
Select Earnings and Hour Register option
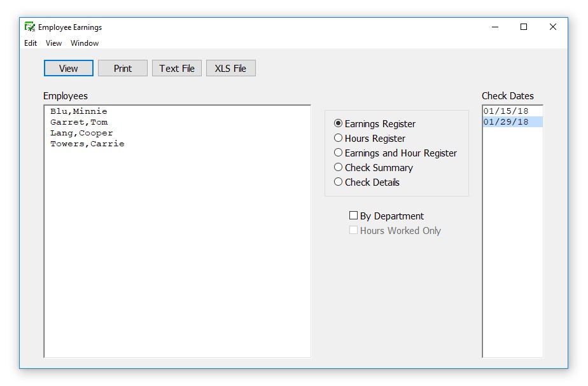339,153
